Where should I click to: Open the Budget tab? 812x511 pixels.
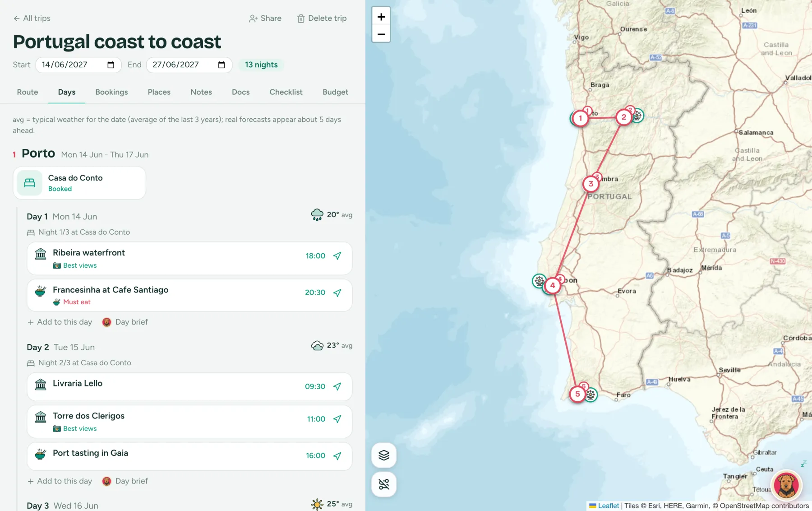point(335,92)
